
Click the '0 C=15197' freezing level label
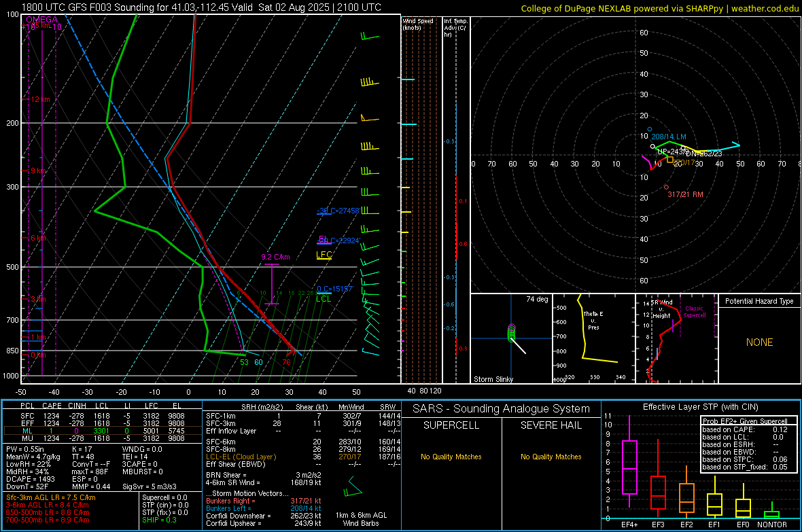tap(335, 289)
